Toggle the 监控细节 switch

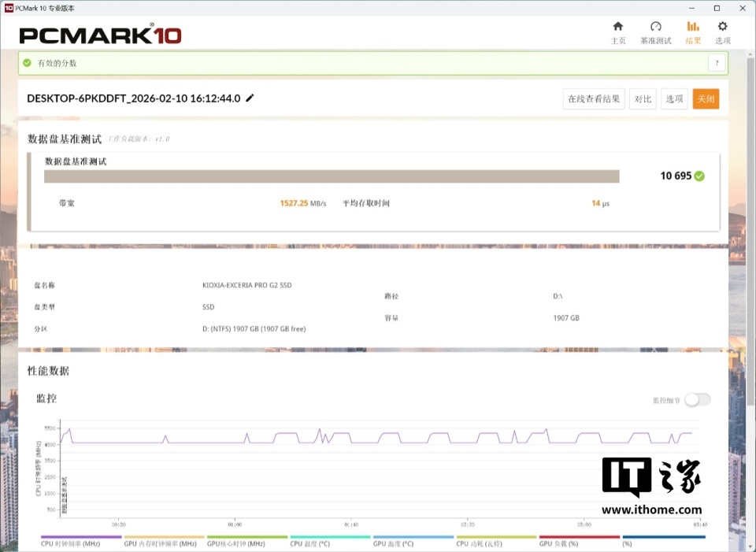coord(698,400)
